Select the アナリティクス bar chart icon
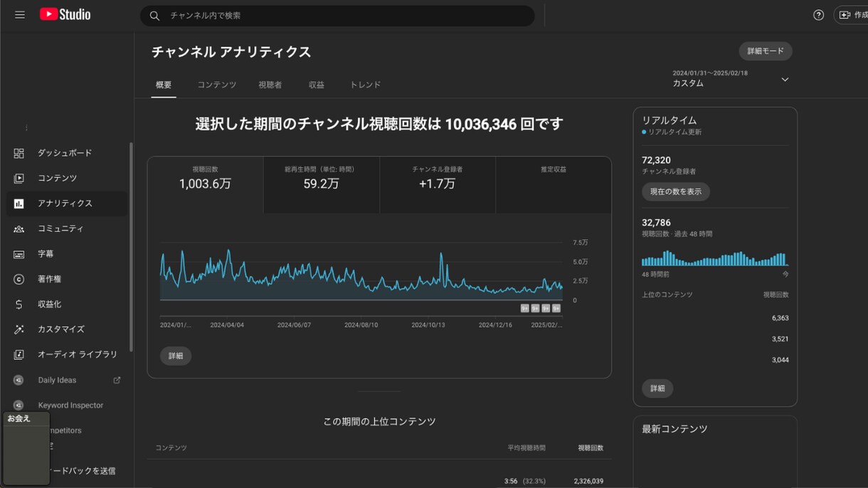The width and height of the screenshot is (868, 488). (19, 203)
